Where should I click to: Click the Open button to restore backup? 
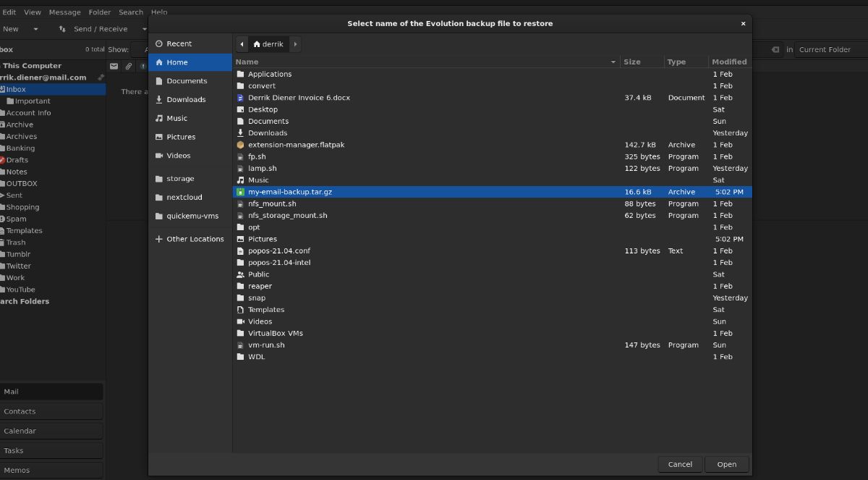[726, 464]
